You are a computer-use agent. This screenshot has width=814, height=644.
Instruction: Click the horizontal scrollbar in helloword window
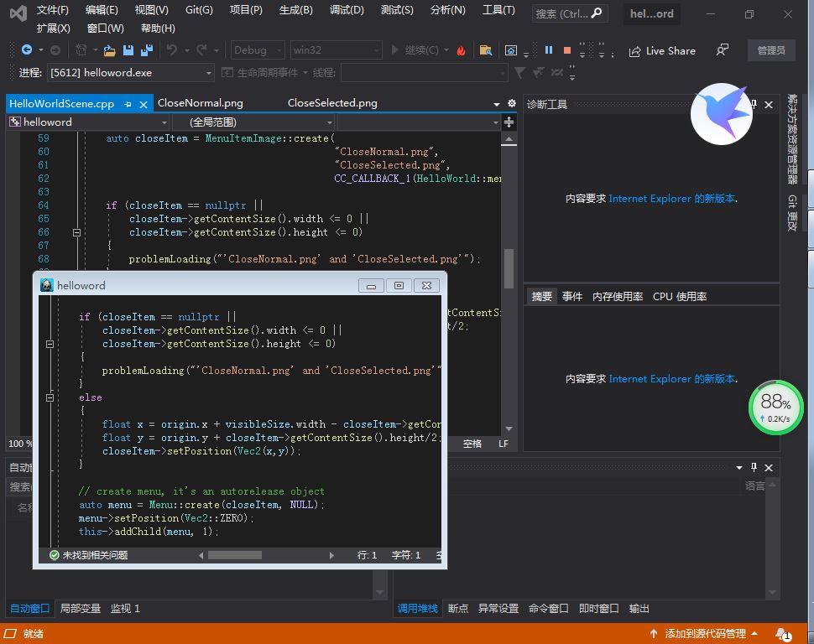235,555
